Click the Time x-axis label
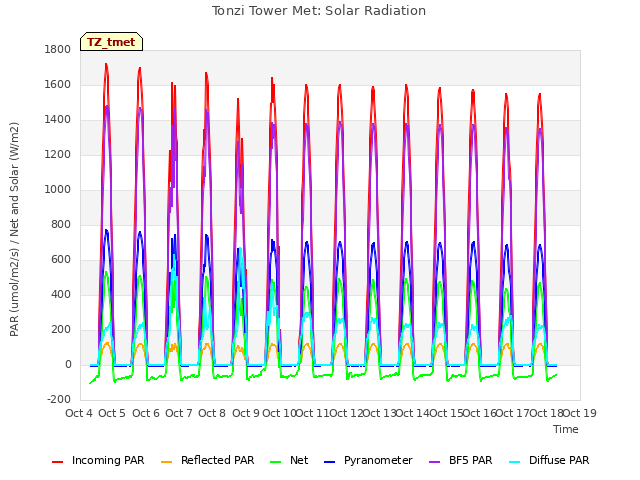This screenshot has height=480, width=640. [566, 429]
